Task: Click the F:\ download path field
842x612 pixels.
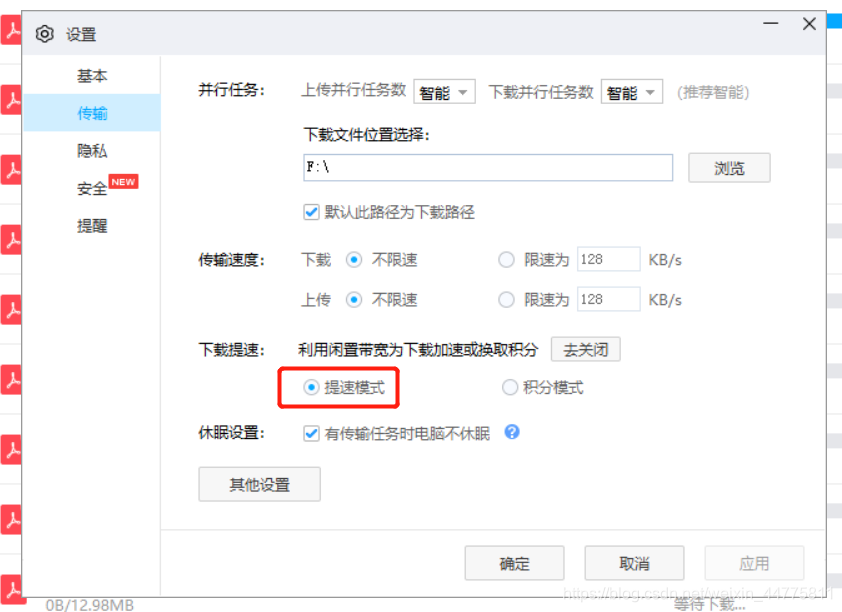Action: pyautogui.click(x=487, y=167)
